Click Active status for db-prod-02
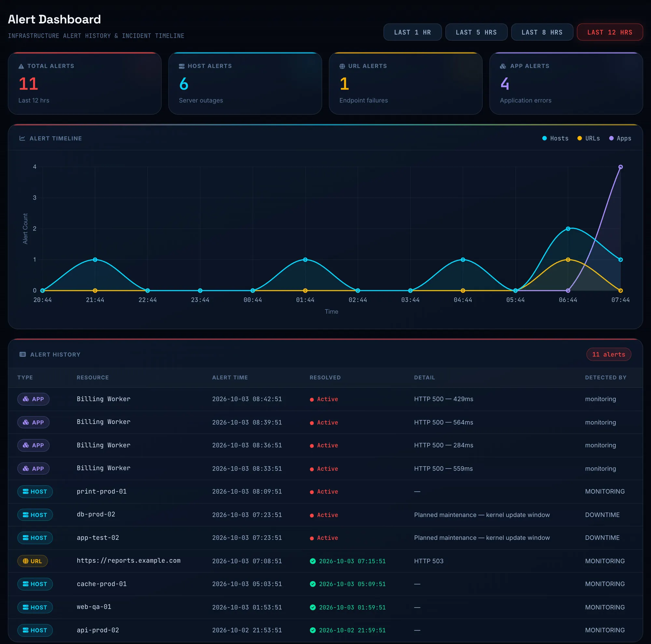Image resolution: width=651 pixels, height=644 pixels. pos(324,515)
